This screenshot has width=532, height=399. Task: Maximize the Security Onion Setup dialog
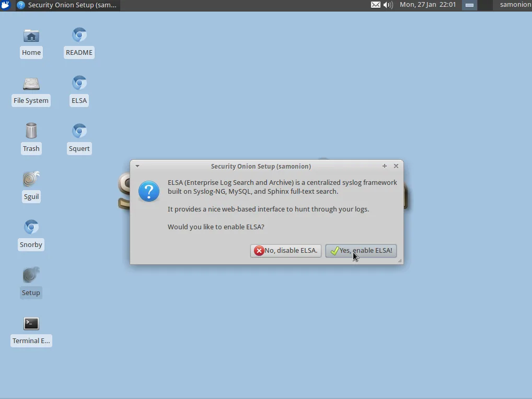click(385, 166)
